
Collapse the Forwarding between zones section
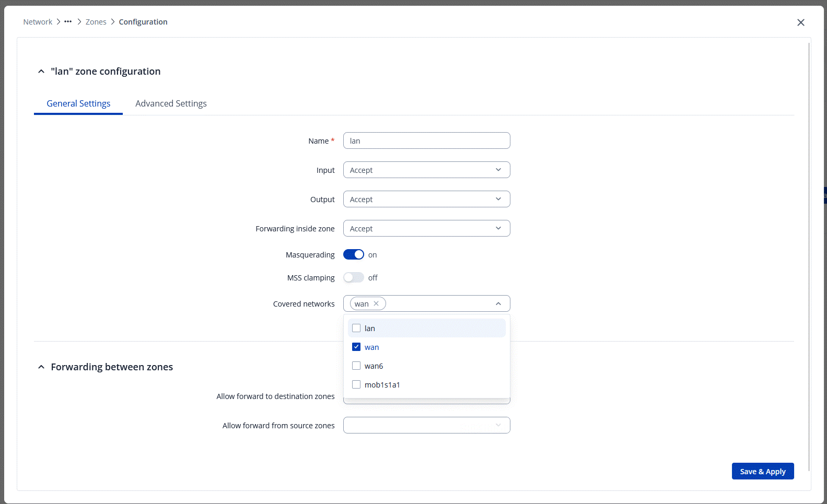pos(41,367)
